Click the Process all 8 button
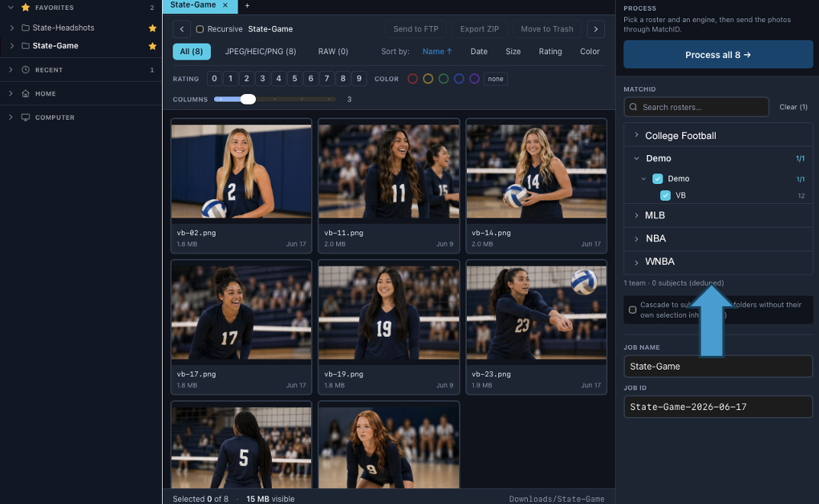 717,55
